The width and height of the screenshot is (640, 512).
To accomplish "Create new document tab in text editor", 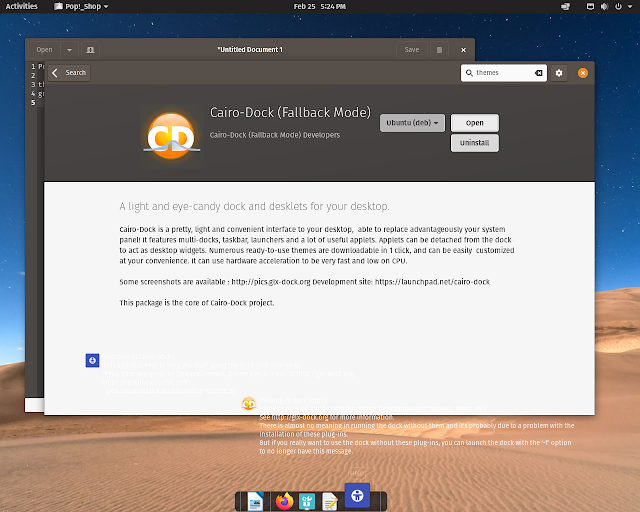I will tap(90, 50).
